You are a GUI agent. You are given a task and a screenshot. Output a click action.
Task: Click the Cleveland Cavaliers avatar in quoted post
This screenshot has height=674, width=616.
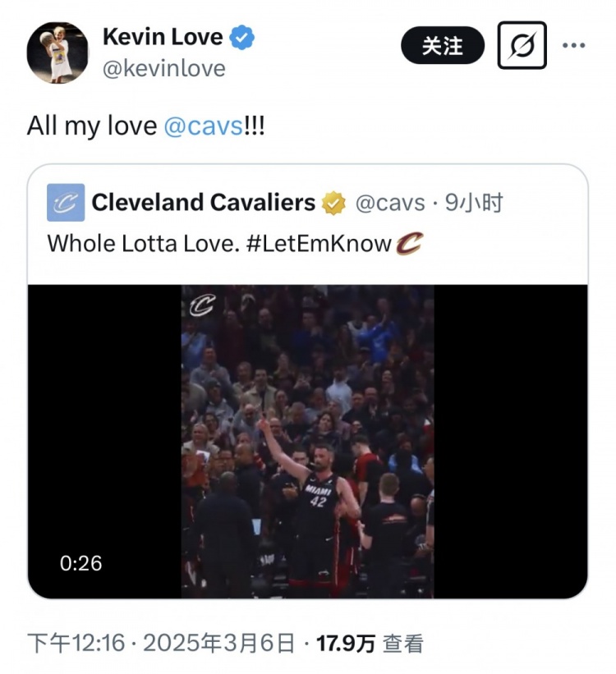65,203
